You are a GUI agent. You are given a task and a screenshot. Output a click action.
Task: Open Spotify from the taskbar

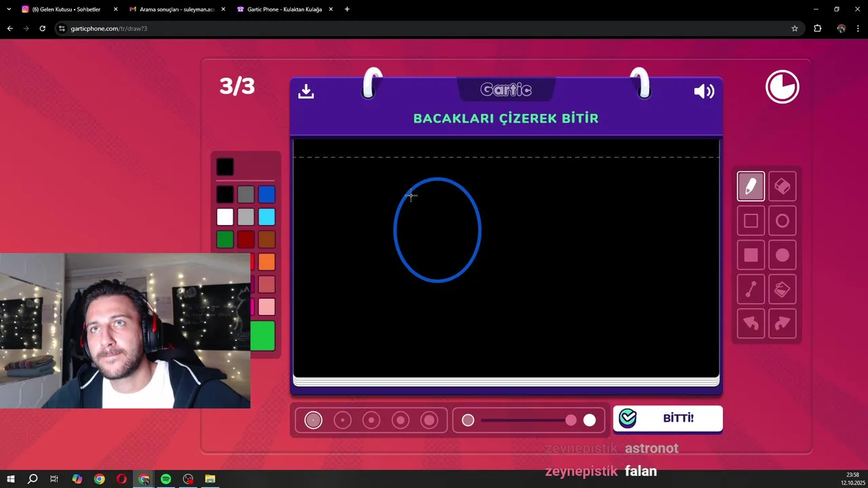pyautogui.click(x=166, y=479)
